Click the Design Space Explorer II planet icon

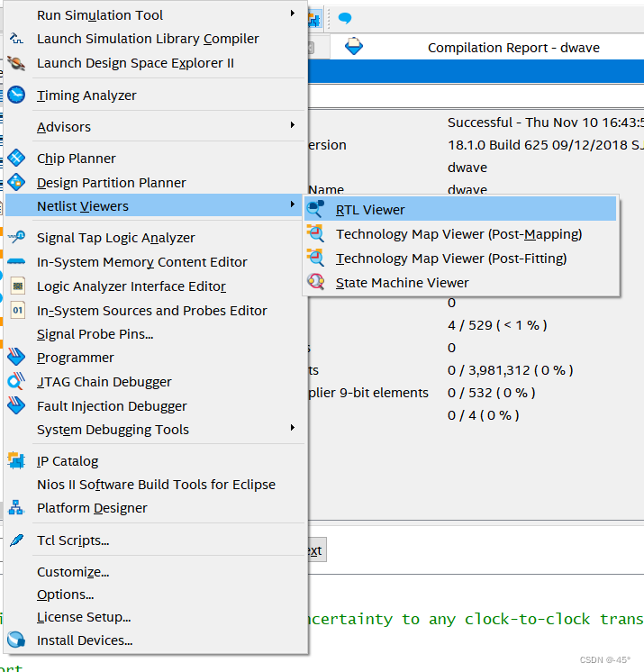point(16,63)
